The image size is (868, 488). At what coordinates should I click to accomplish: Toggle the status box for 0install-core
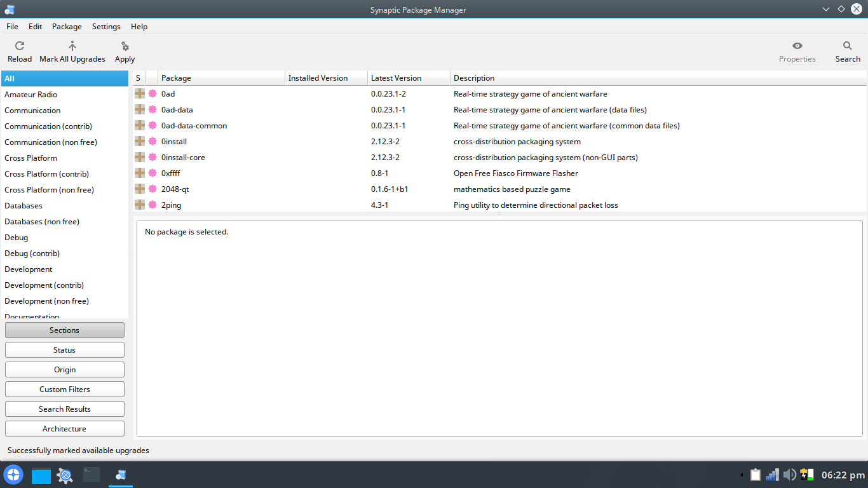(x=140, y=157)
